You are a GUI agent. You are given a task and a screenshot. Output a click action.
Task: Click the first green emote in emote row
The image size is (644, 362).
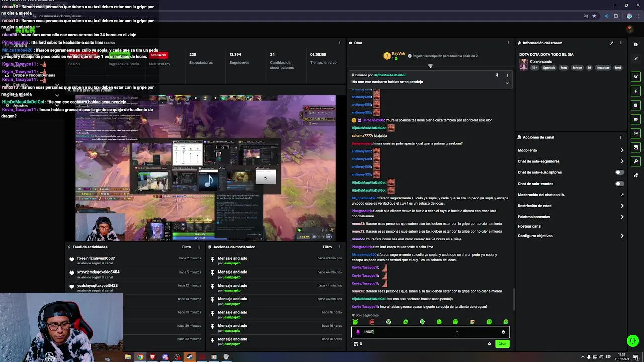355,322
